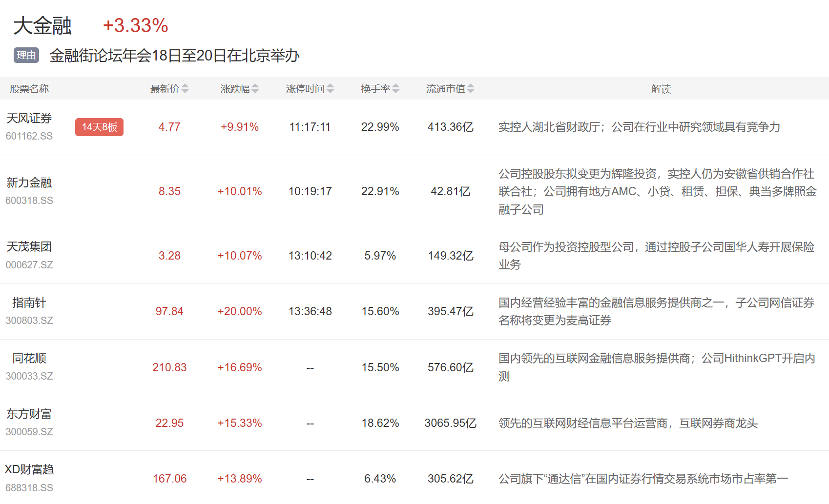The height and width of the screenshot is (504, 829).
Task: Click the 理由 tag badge
Action: coord(26,56)
